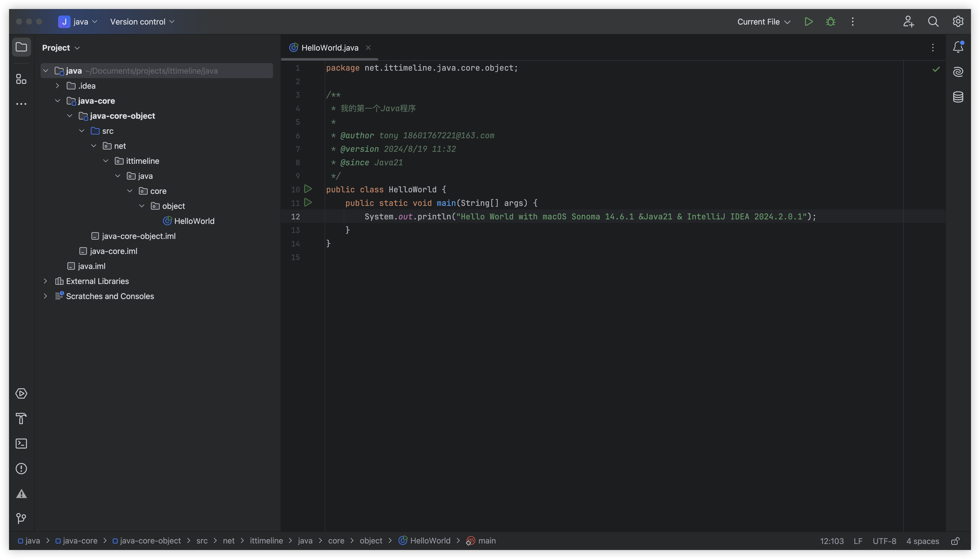The width and height of the screenshot is (980, 559).
Task: Select the HelloWorld.java editor tab
Action: coord(329,48)
